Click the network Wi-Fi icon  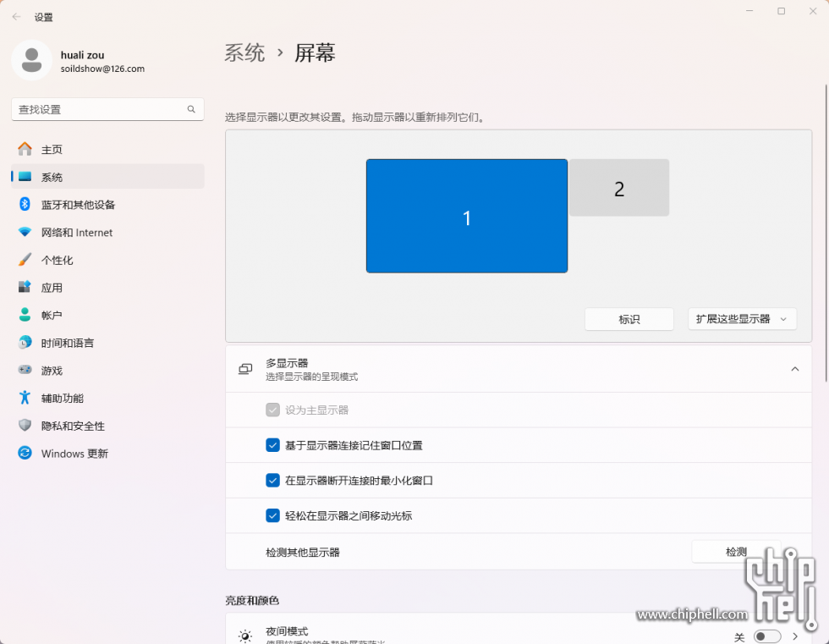point(25,232)
